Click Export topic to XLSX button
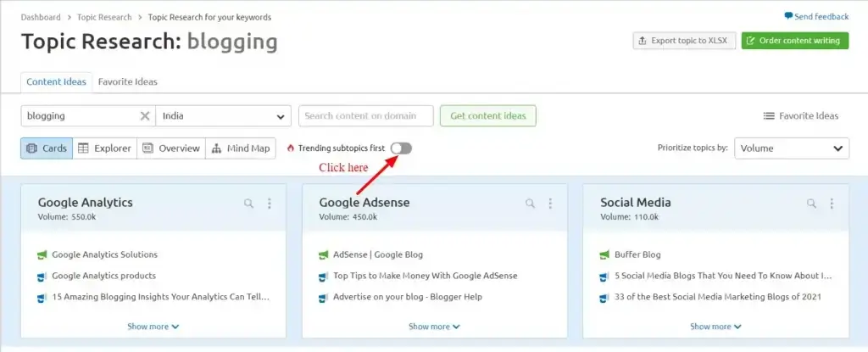Viewport: 868px width, 352px height. click(684, 41)
